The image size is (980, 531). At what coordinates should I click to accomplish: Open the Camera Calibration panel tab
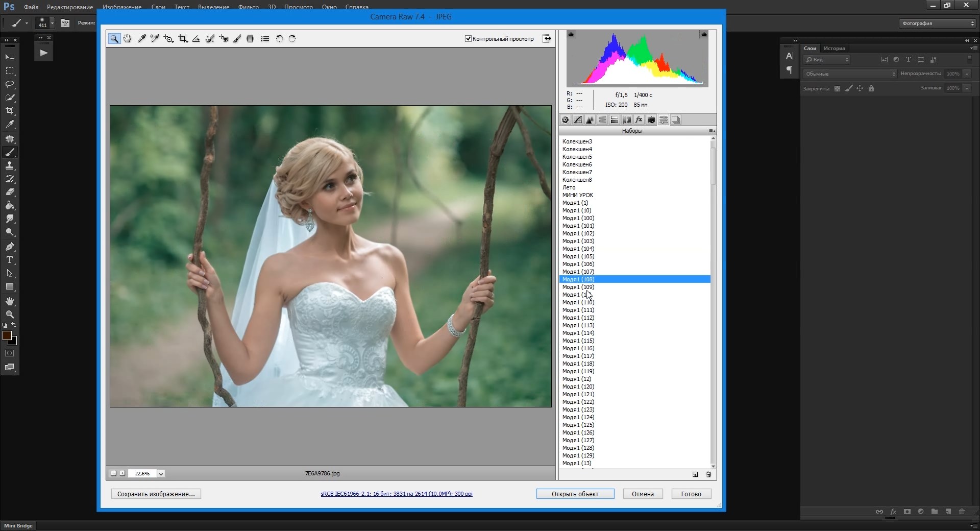(x=651, y=120)
